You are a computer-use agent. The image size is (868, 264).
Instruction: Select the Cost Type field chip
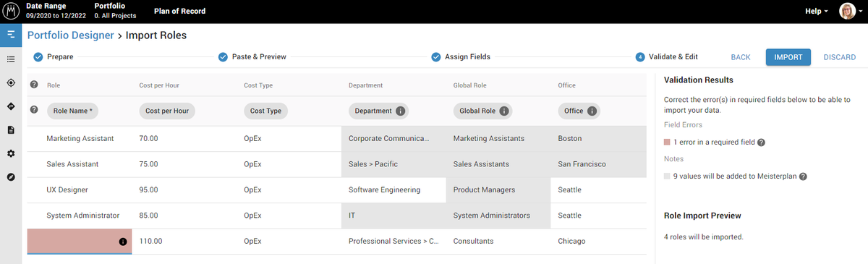pos(266,111)
